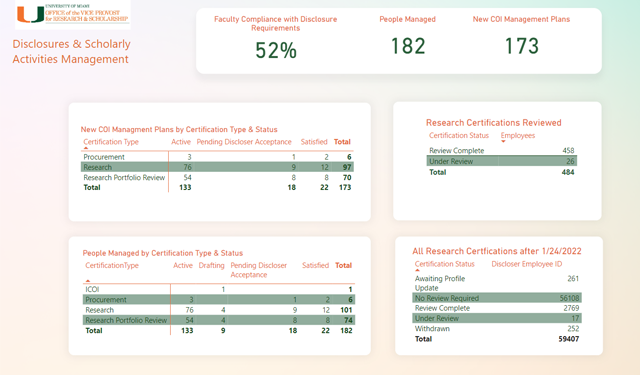This screenshot has height=375, width=640.
Task: Click Total value 59407
Action: coord(569,339)
